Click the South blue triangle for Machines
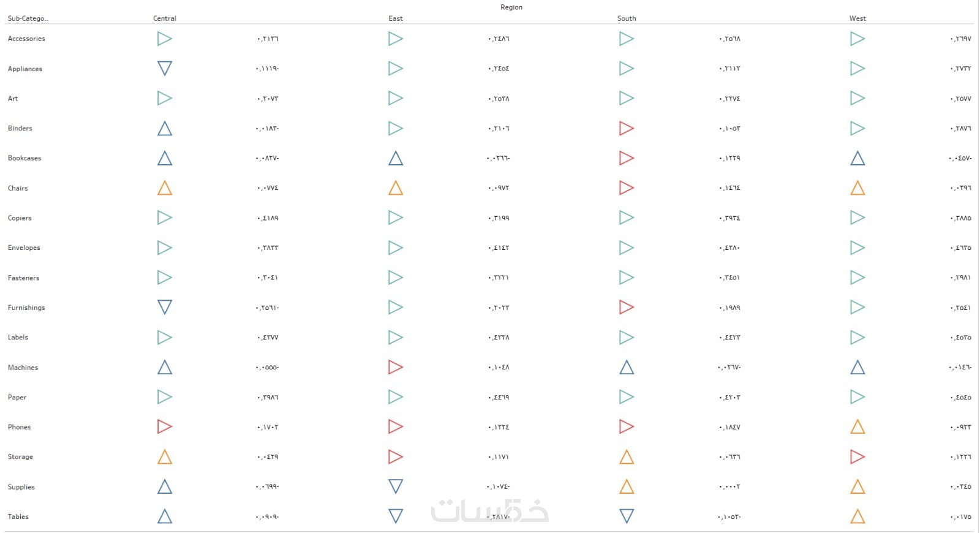 pos(627,368)
